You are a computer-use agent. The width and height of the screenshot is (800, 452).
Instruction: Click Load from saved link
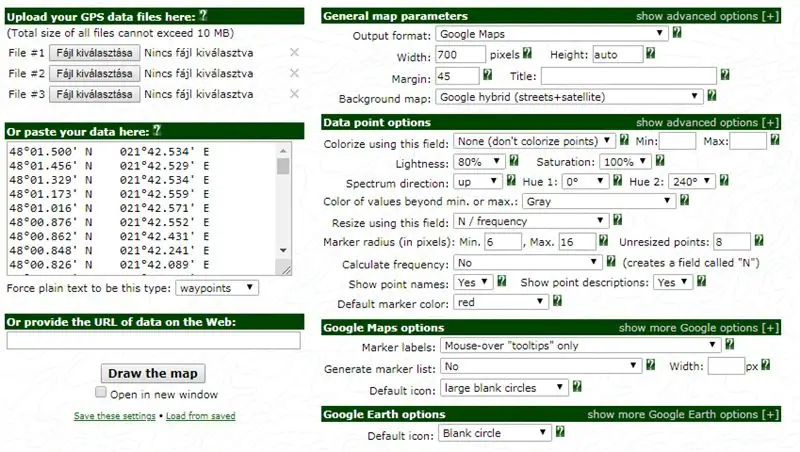(x=201, y=416)
